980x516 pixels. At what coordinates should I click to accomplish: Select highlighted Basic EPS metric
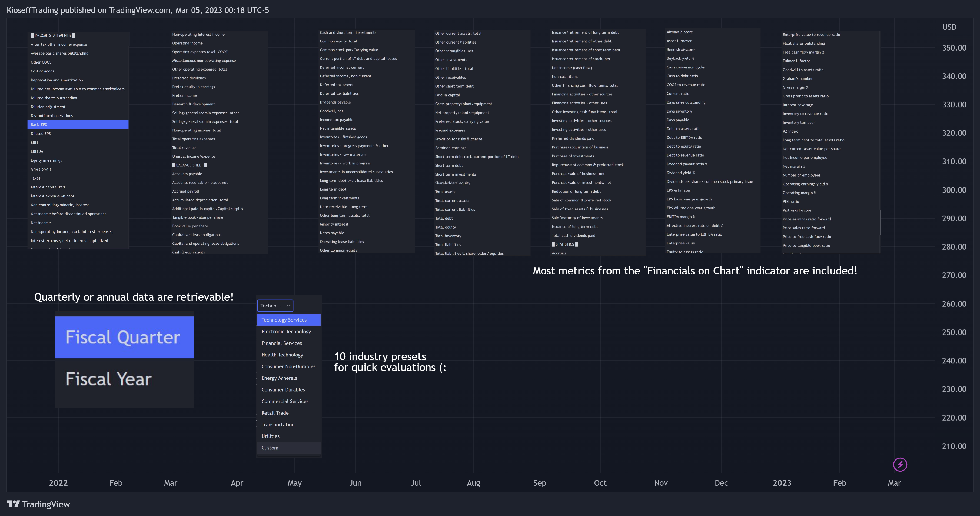point(78,124)
